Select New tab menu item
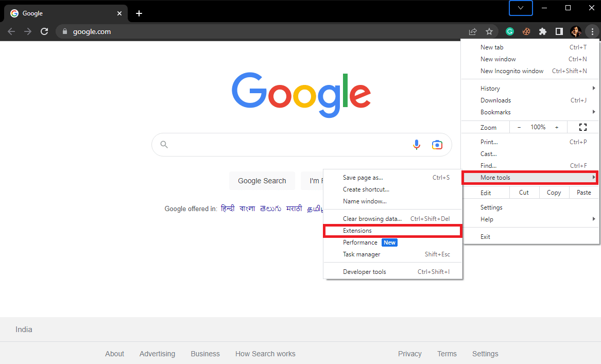Image resolution: width=601 pixels, height=364 pixels. click(x=530, y=47)
